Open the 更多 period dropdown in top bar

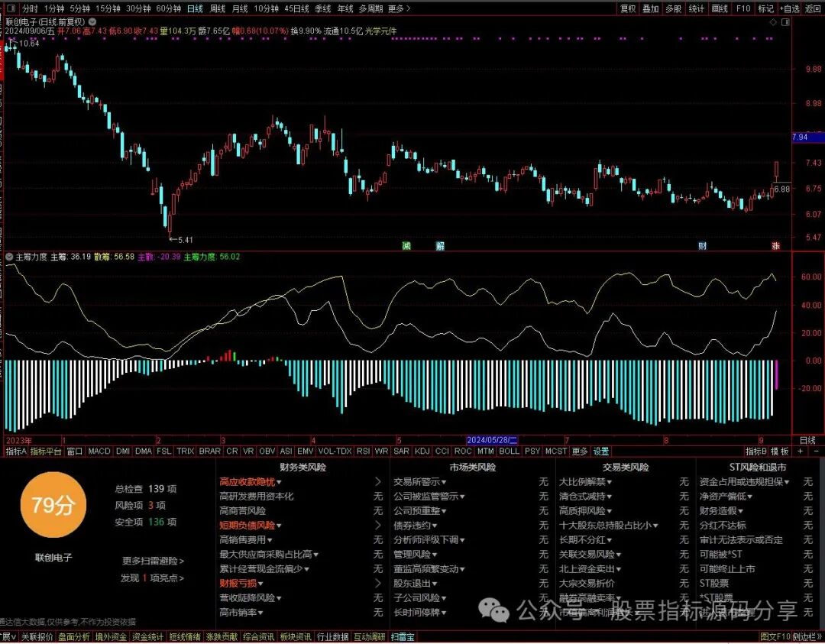[x=400, y=8]
